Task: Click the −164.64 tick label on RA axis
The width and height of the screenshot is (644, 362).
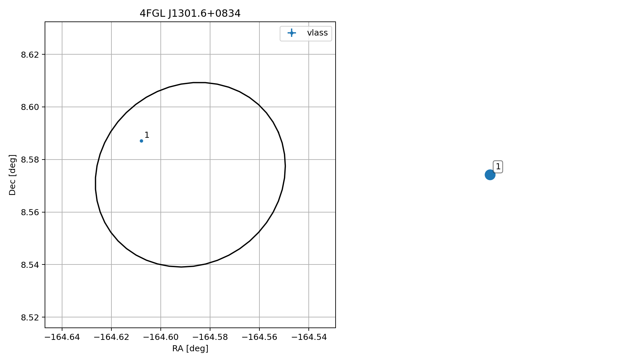Action: tap(62, 337)
